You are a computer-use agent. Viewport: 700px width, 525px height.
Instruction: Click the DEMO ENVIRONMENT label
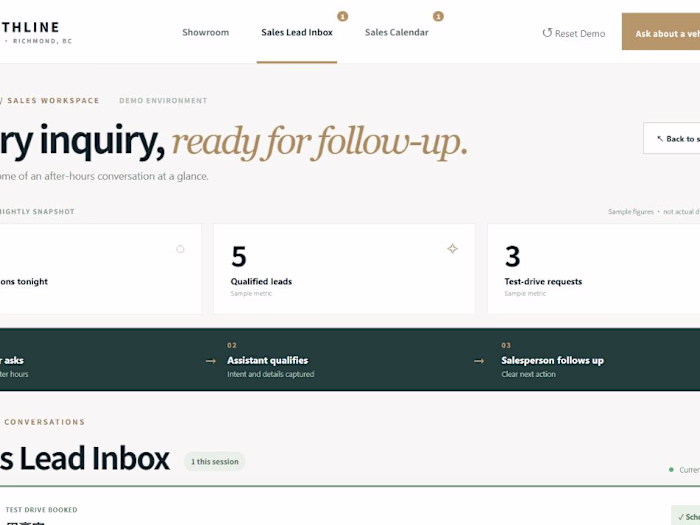click(163, 100)
